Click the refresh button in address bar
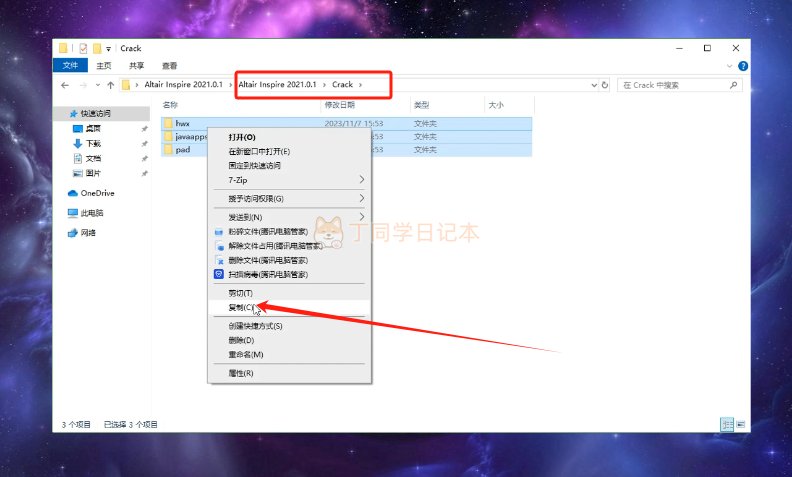Screen dimensions: 792x477 pos(605,85)
